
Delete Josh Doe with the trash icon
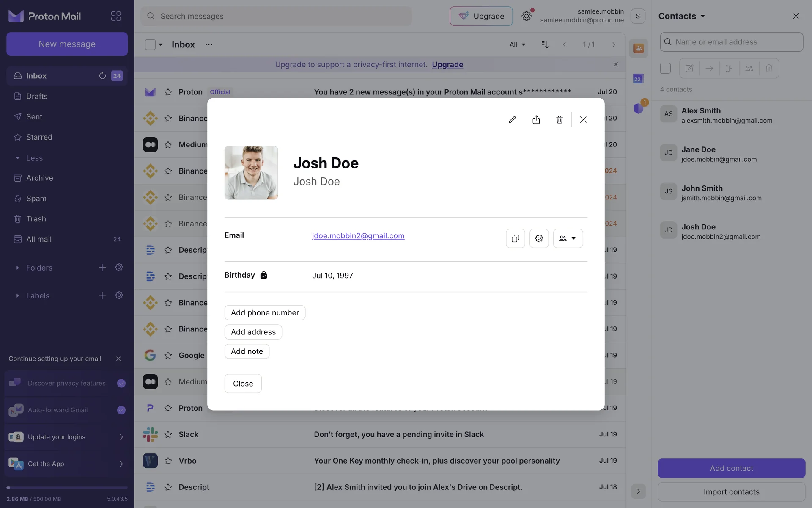click(x=560, y=120)
